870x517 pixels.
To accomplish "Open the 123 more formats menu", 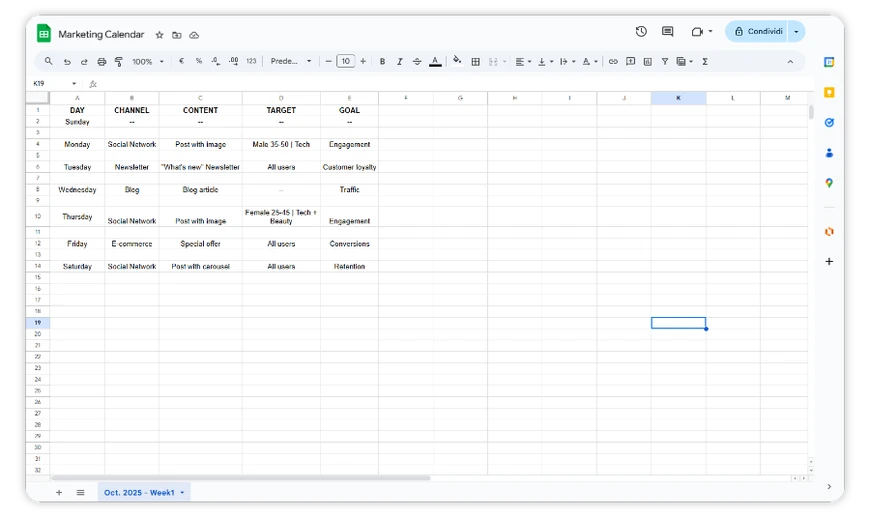I will [x=251, y=61].
